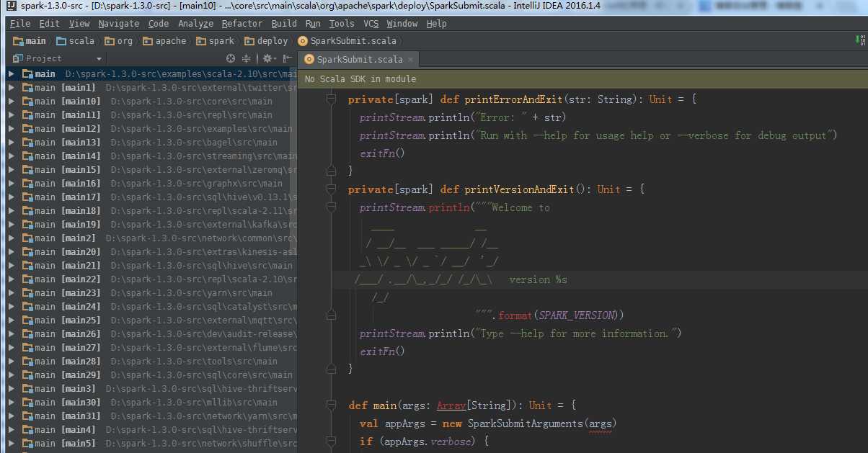Click the green Make Project arrow icon

[859, 41]
